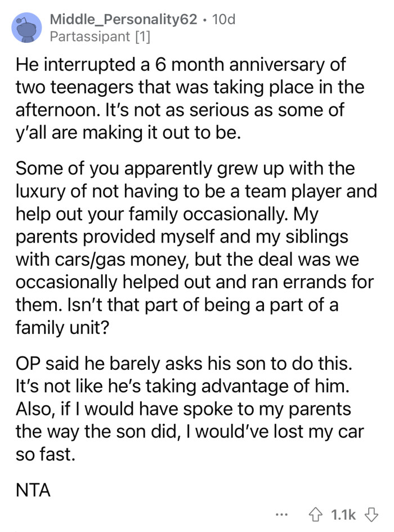This screenshot has width=394, height=532.
Task: Tap the avatar to open the user profile
Action: pyautogui.click(x=26, y=26)
